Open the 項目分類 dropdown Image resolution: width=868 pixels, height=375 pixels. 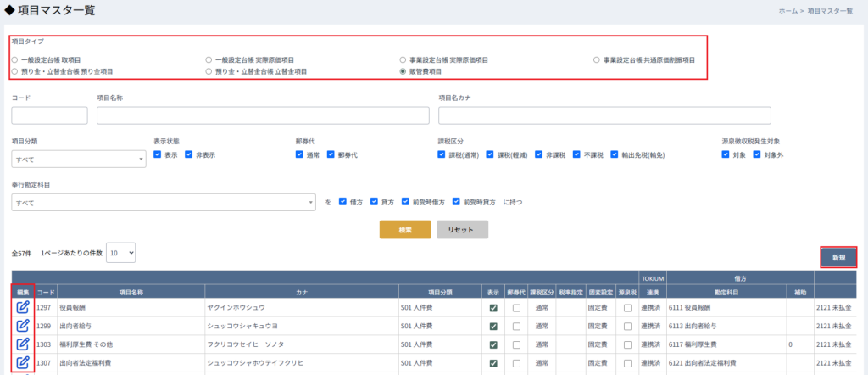click(x=79, y=159)
